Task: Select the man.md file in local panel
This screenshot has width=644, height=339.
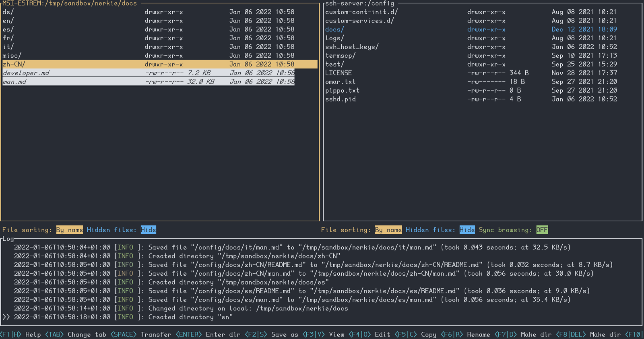Action: coord(149,82)
